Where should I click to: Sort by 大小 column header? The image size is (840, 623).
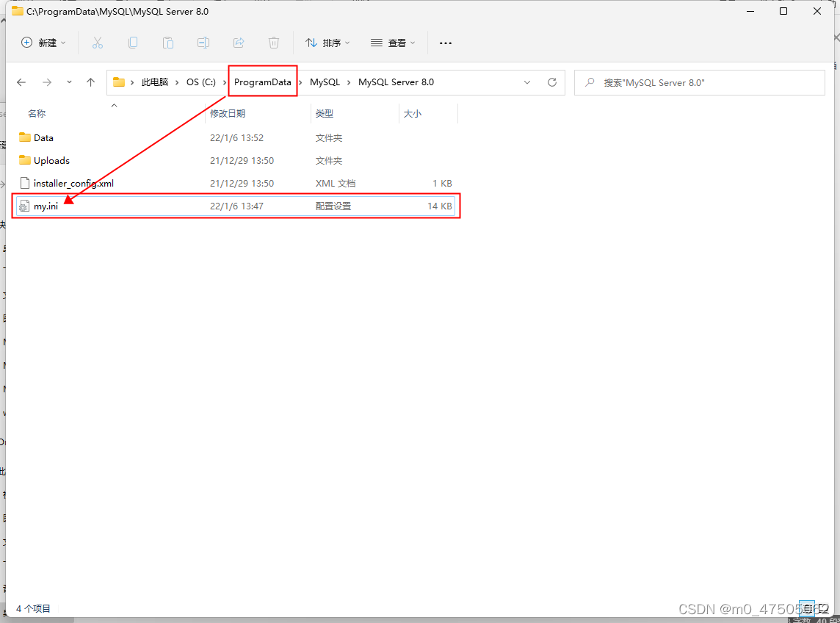[413, 113]
